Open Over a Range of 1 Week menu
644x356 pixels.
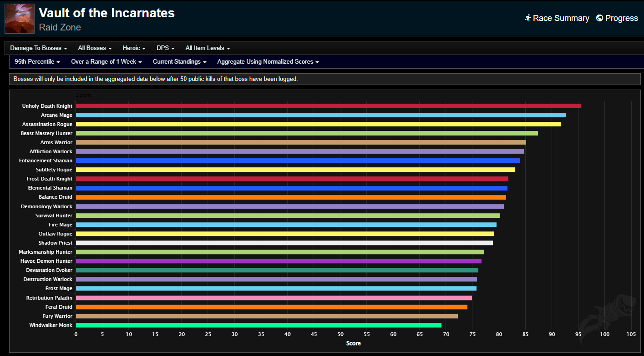pos(106,61)
